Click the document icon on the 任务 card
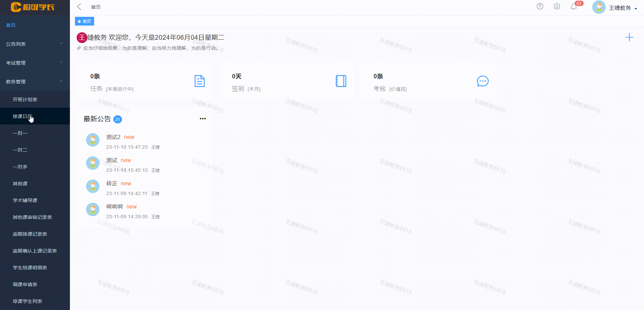644x310 pixels. [x=199, y=81]
